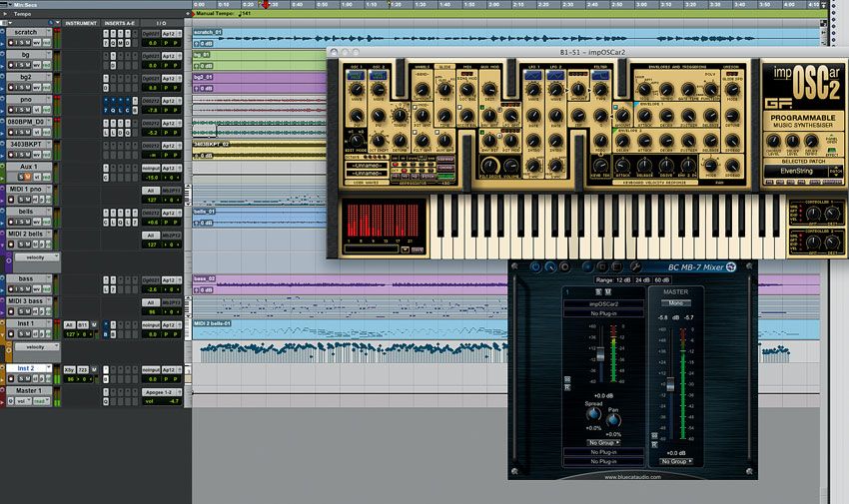This screenshot has height=504, width=849.
Task: Click the Master fader handle in MB-7
Action: point(670,384)
